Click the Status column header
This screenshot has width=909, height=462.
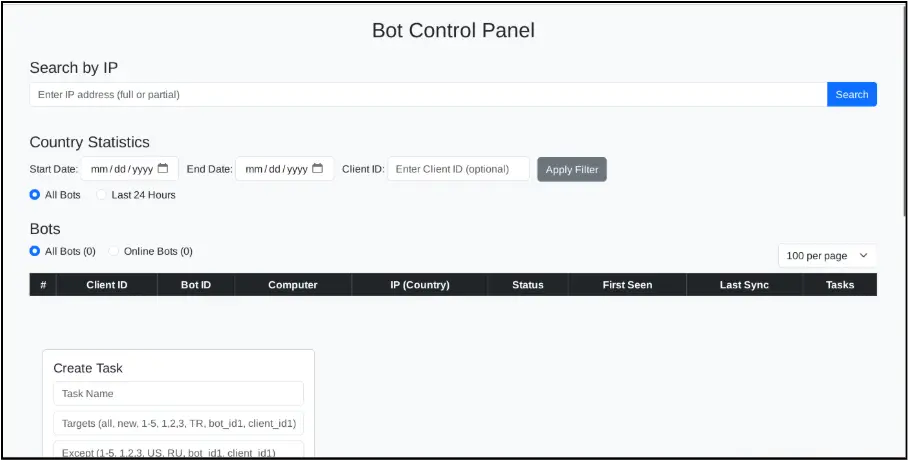527,285
